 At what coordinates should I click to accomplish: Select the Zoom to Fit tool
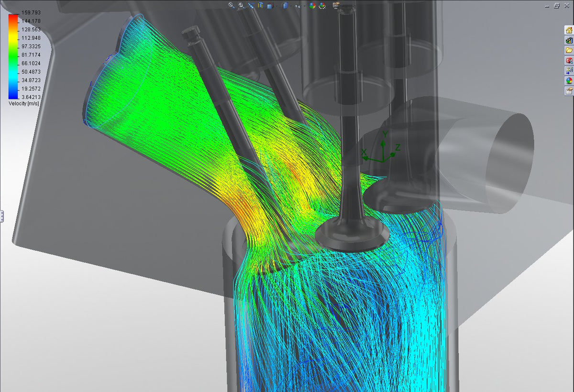[231, 5]
